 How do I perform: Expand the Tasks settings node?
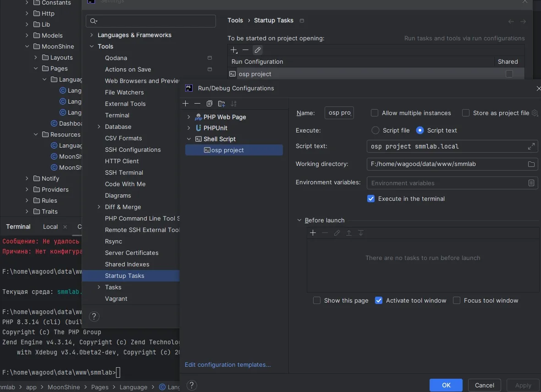coord(99,287)
